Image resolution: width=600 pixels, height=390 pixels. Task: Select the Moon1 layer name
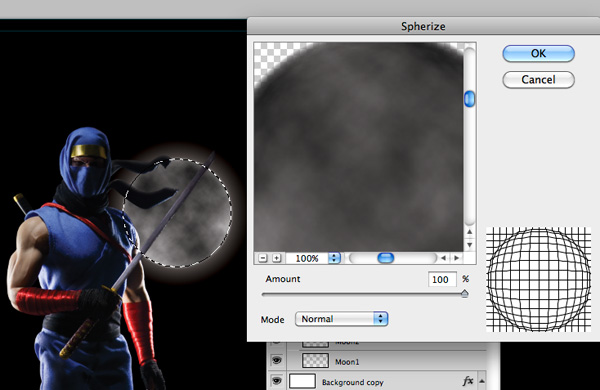point(347,362)
